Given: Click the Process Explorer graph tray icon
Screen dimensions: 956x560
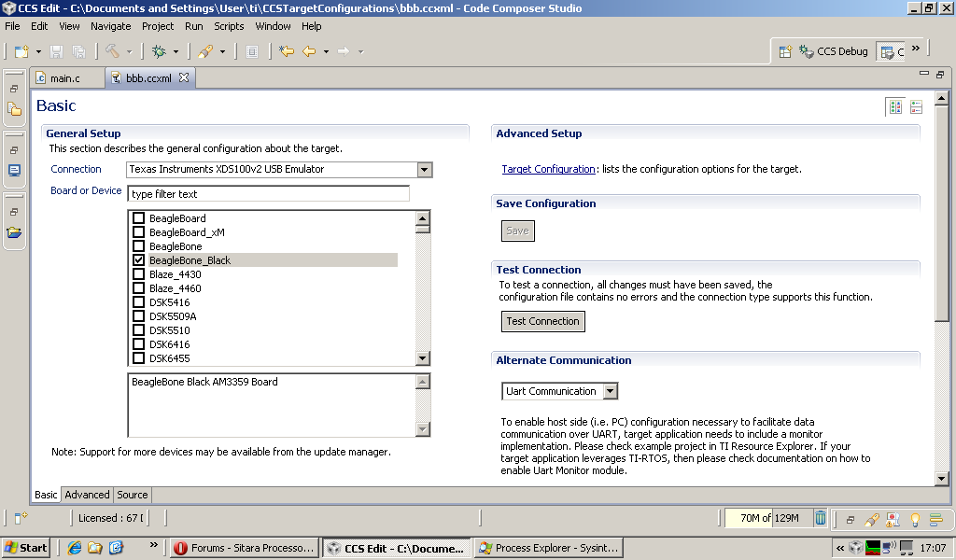Looking at the screenshot, I should pyautogui.click(x=873, y=548).
